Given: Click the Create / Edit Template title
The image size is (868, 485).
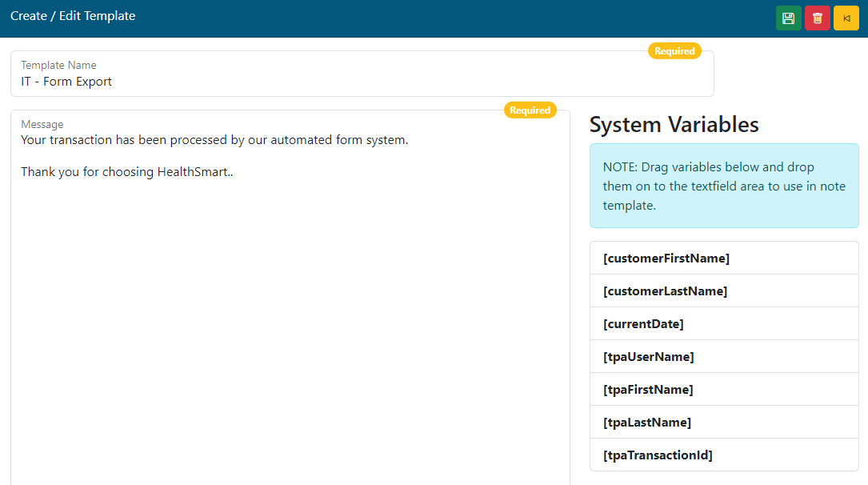Looking at the screenshot, I should pos(73,16).
